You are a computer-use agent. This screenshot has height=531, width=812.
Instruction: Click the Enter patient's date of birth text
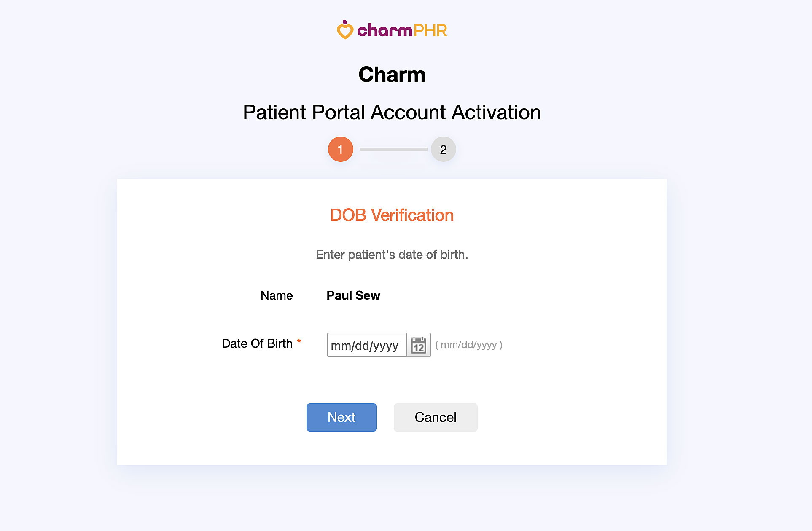tap(392, 255)
